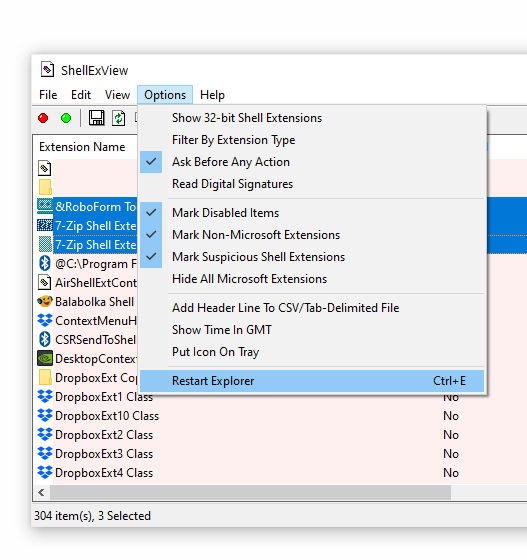Click the red disable selected items icon
The width and height of the screenshot is (527, 560).
click(43, 118)
